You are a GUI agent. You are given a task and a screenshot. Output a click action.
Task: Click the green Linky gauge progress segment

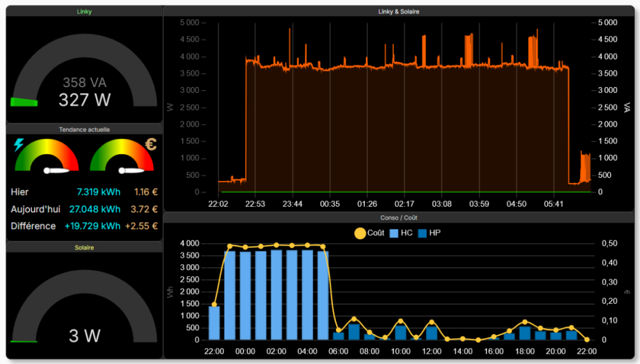click(24, 102)
